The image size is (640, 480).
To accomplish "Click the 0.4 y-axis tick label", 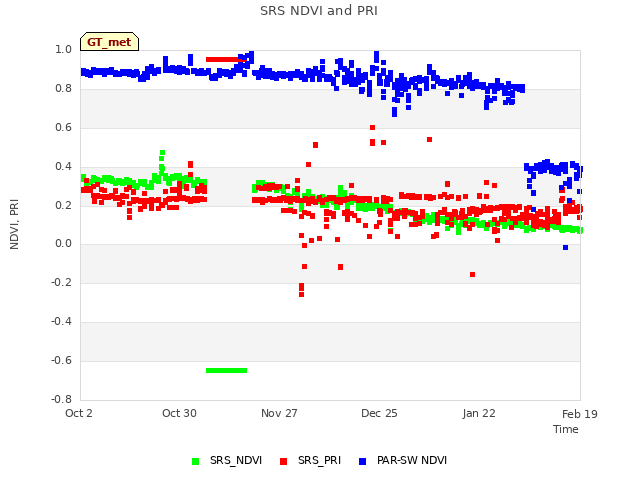I will point(63,166).
